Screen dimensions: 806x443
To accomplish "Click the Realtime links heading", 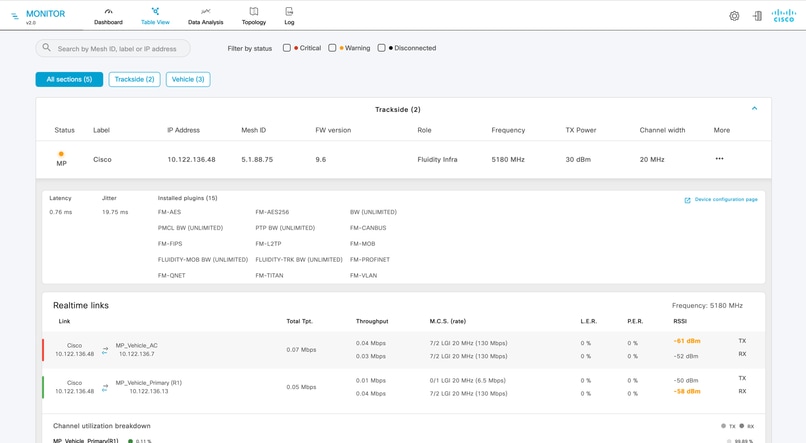I will click(x=81, y=305).
